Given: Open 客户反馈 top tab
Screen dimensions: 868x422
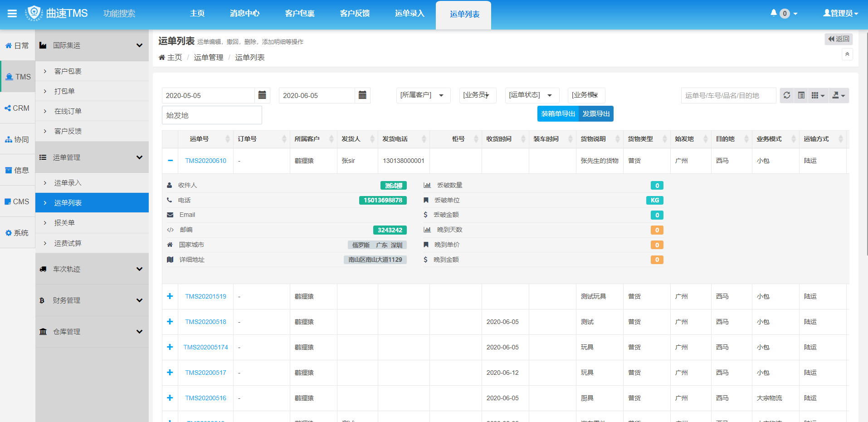Looking at the screenshot, I should (x=355, y=14).
